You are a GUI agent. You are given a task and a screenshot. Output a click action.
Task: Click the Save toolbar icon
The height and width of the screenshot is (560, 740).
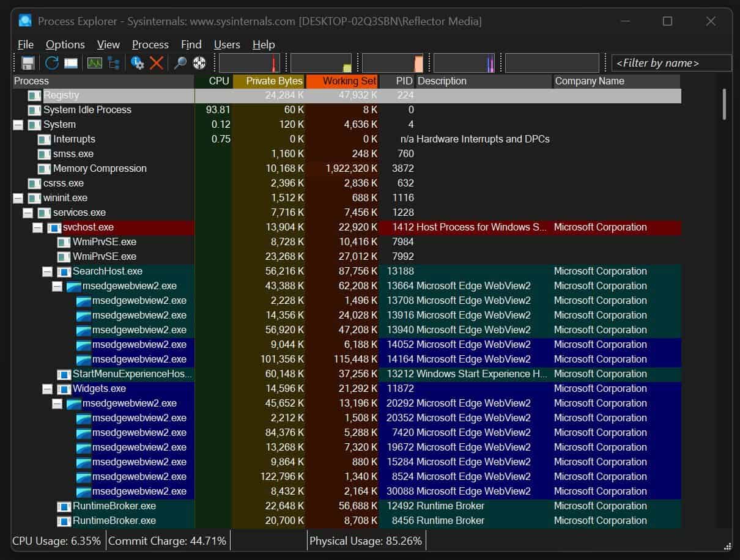coord(28,62)
